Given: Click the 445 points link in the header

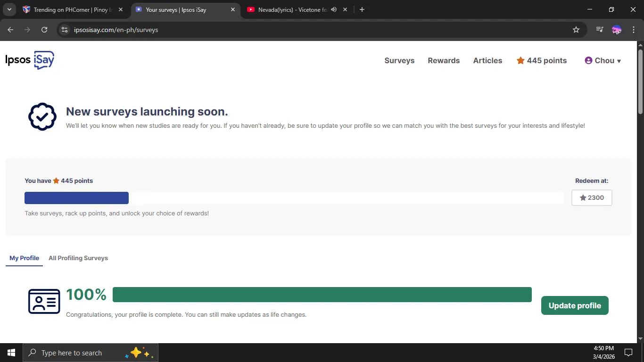Looking at the screenshot, I should (x=542, y=60).
